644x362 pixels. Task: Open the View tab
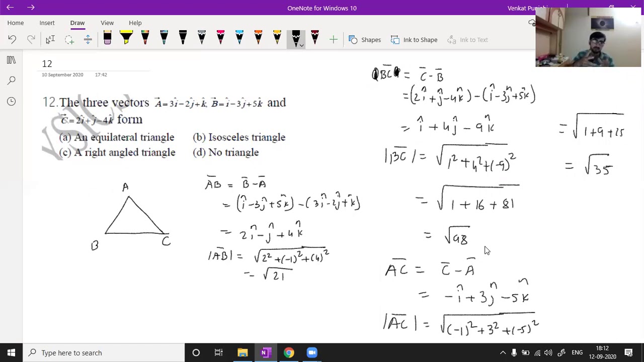(107, 23)
